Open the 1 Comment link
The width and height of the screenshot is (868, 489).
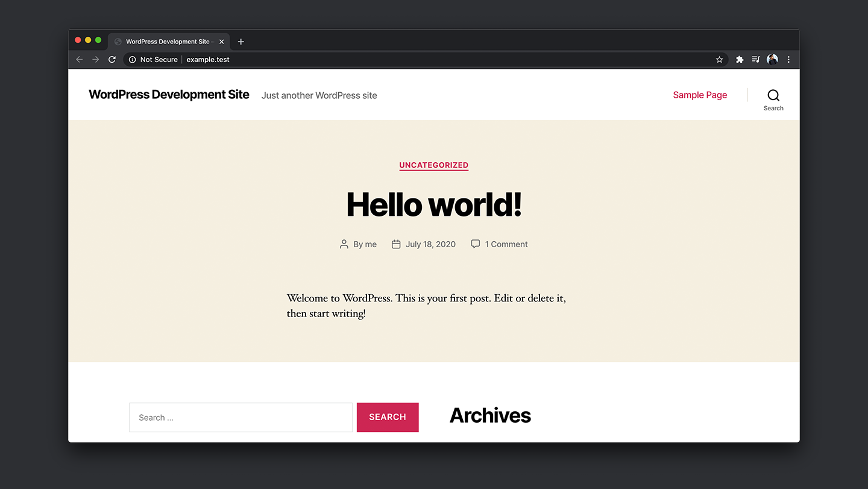coord(506,244)
